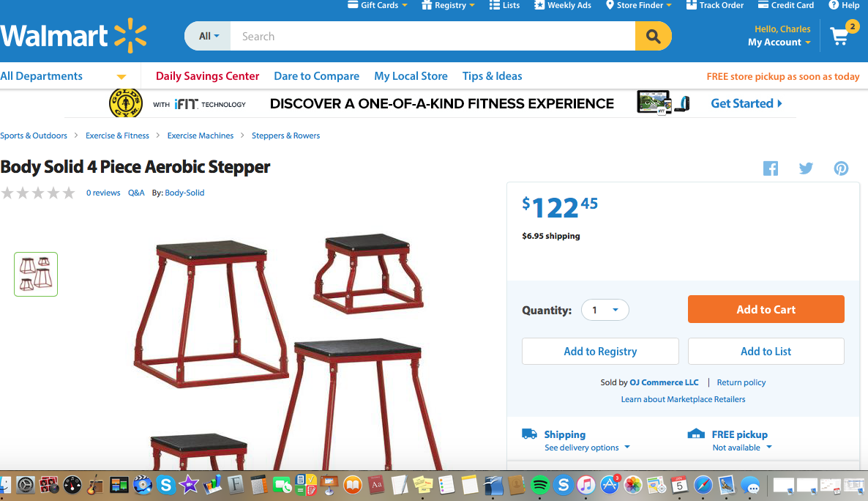
Task: Expand the Quantity dropdown
Action: 605,310
